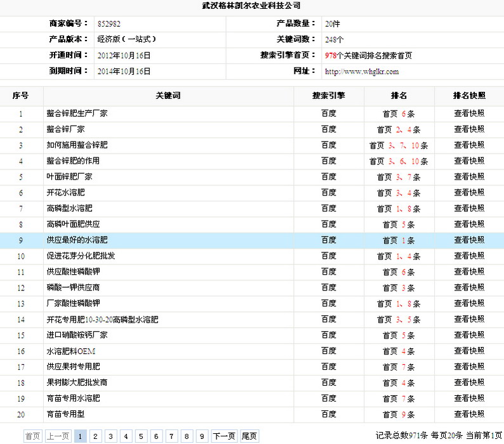The image size is (504, 444).
Task: Go to page 5 in pagination
Action: tap(141, 436)
